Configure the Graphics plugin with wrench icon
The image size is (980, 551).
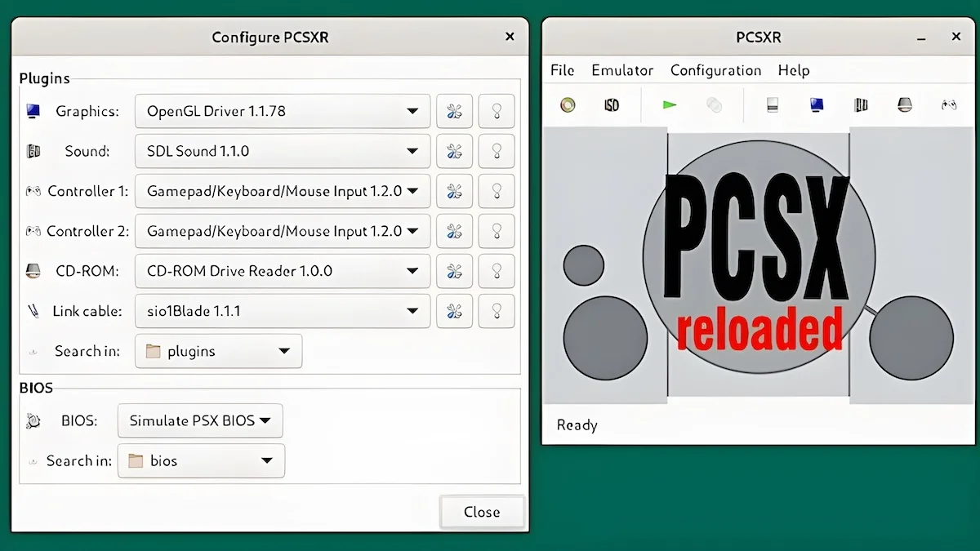pos(454,111)
